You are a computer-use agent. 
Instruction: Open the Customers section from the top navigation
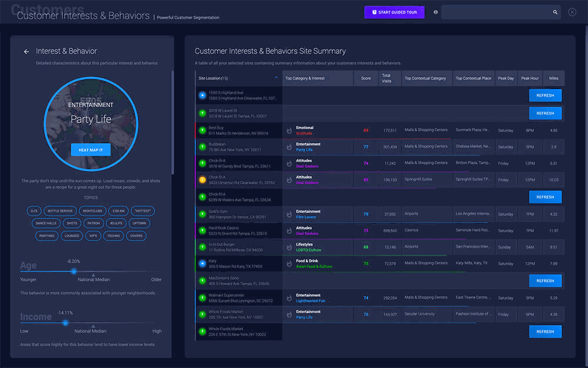pos(46,10)
